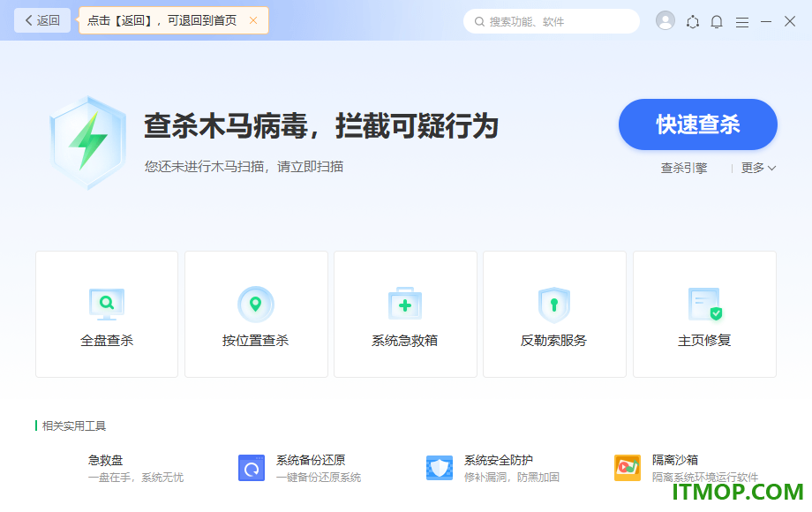Click the 系统备份还原 restore icon
This screenshot has height=512, width=812.
click(x=252, y=468)
